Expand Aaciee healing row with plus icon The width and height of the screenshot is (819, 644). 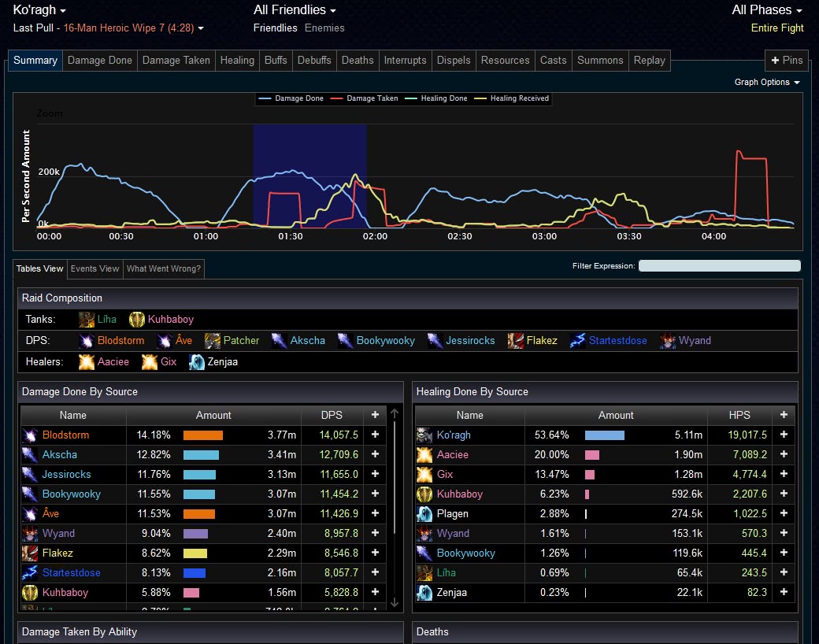pyautogui.click(x=784, y=454)
